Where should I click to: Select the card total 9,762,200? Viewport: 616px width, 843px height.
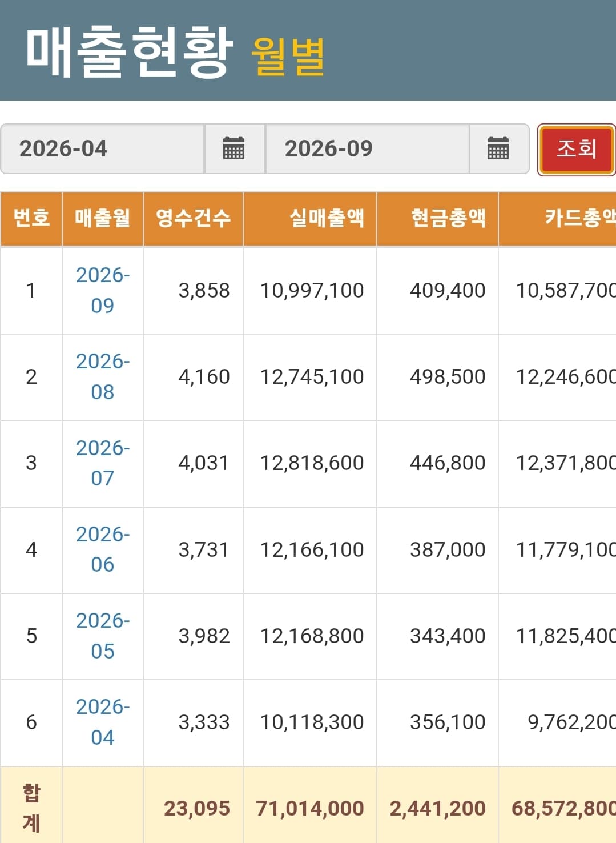coord(571,722)
